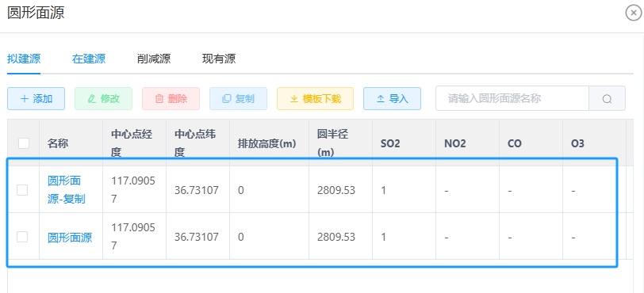Click the trash icon on 删除 button
The height and width of the screenshot is (293, 644).
(x=159, y=99)
